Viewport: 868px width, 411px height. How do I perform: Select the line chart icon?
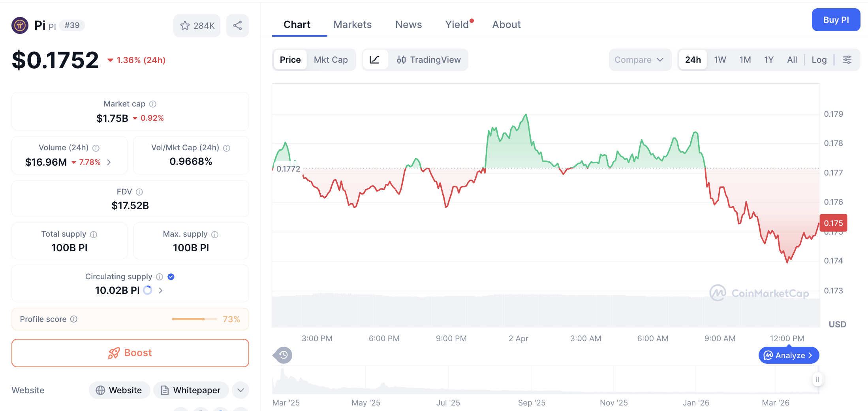375,60
